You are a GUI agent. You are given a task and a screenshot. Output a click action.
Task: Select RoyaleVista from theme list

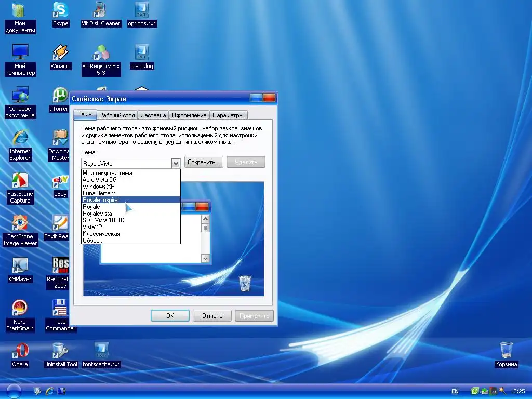[131, 214]
